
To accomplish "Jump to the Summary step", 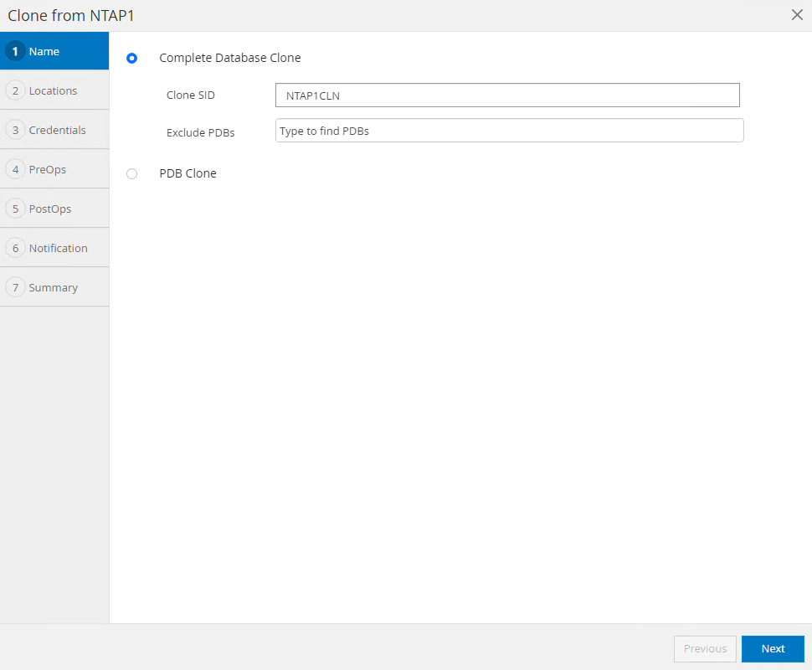I will click(53, 287).
